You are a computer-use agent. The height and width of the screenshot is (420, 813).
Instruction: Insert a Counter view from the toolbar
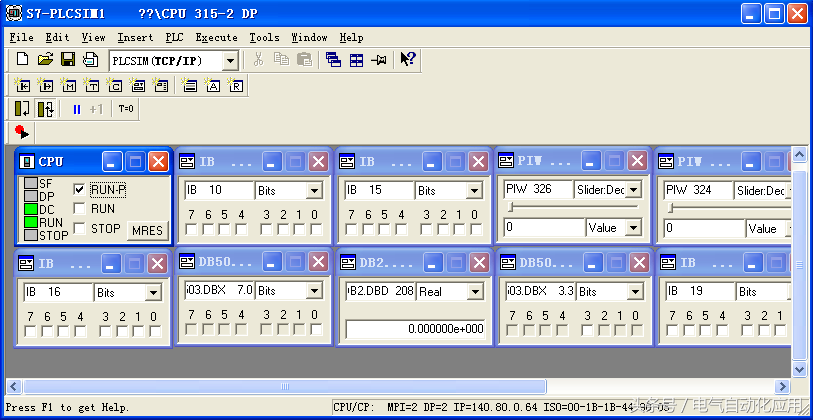click(115, 86)
